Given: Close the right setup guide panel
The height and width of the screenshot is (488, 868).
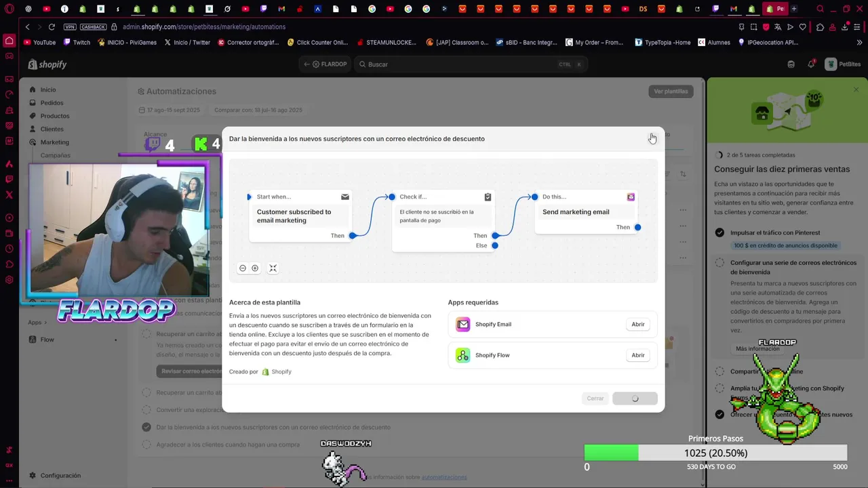Looking at the screenshot, I should [x=856, y=90].
